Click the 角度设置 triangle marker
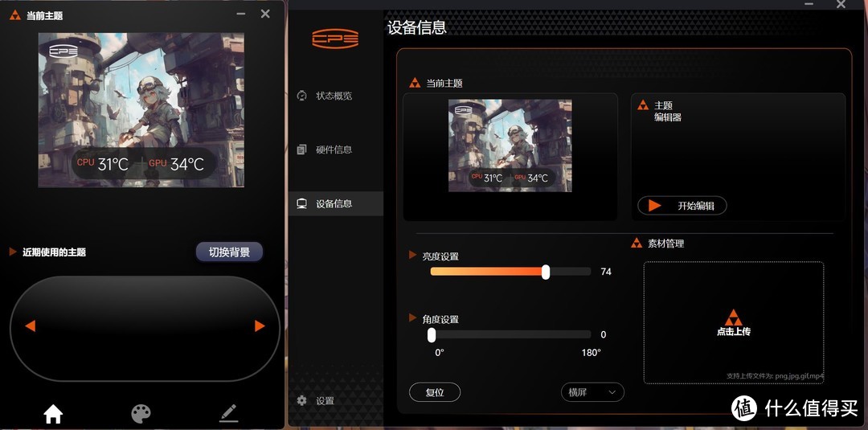 coord(412,317)
